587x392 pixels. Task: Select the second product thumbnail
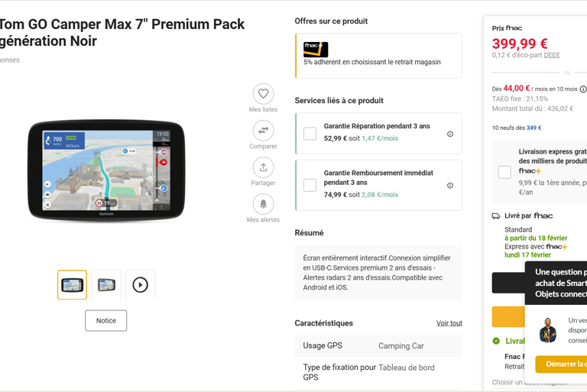tap(106, 285)
